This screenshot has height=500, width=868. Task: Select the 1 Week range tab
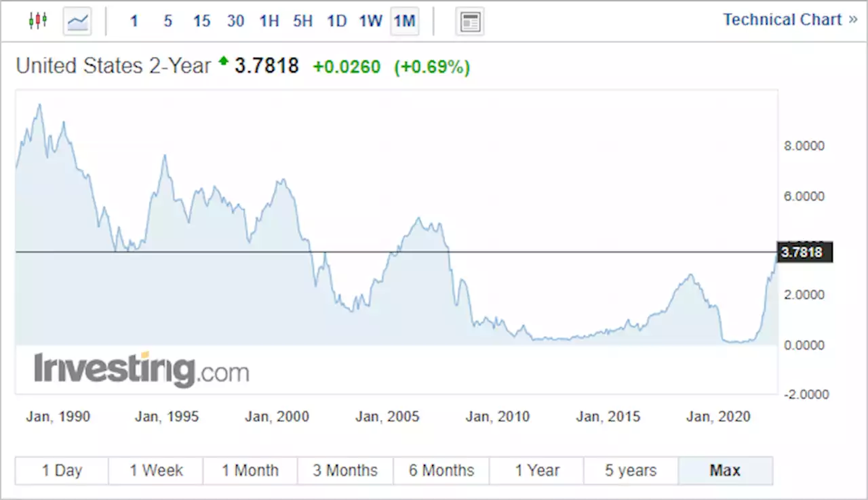click(x=156, y=470)
